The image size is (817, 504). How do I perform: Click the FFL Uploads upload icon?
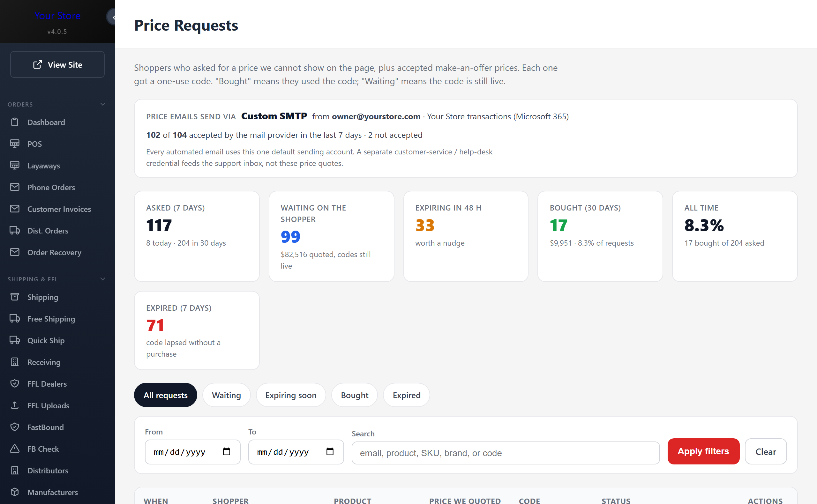pyautogui.click(x=15, y=405)
